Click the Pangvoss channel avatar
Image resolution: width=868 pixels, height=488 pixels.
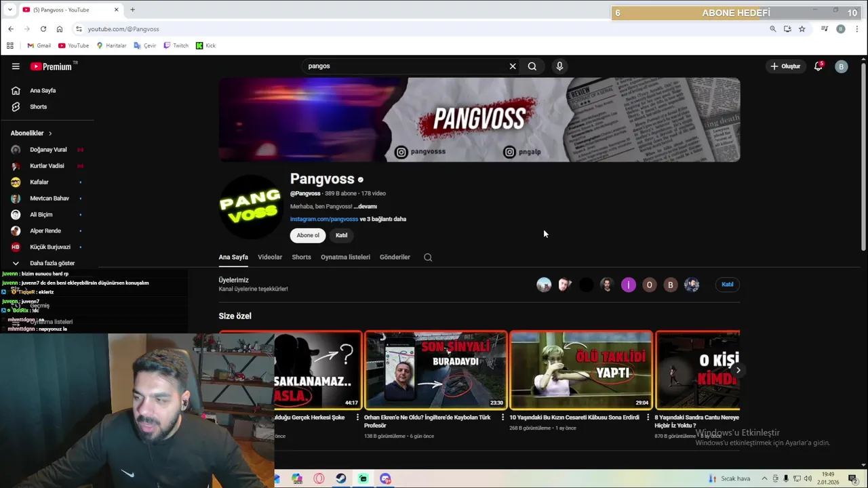pos(251,206)
